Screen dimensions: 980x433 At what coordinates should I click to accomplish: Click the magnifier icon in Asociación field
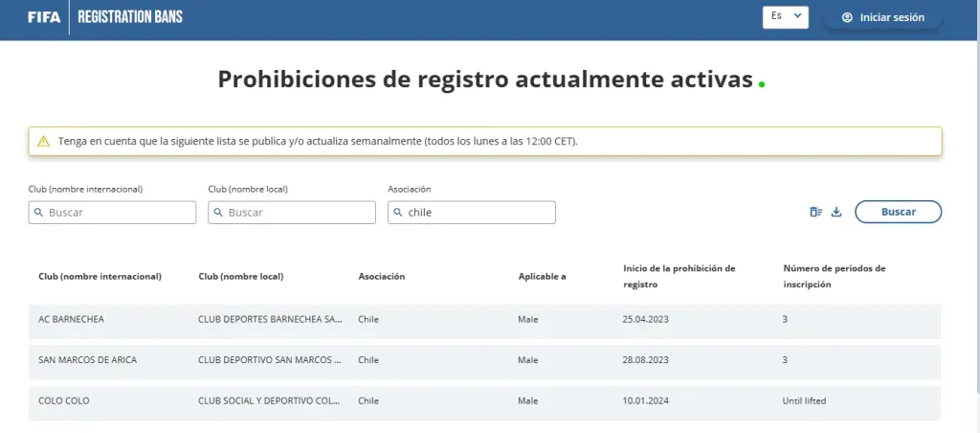click(398, 212)
